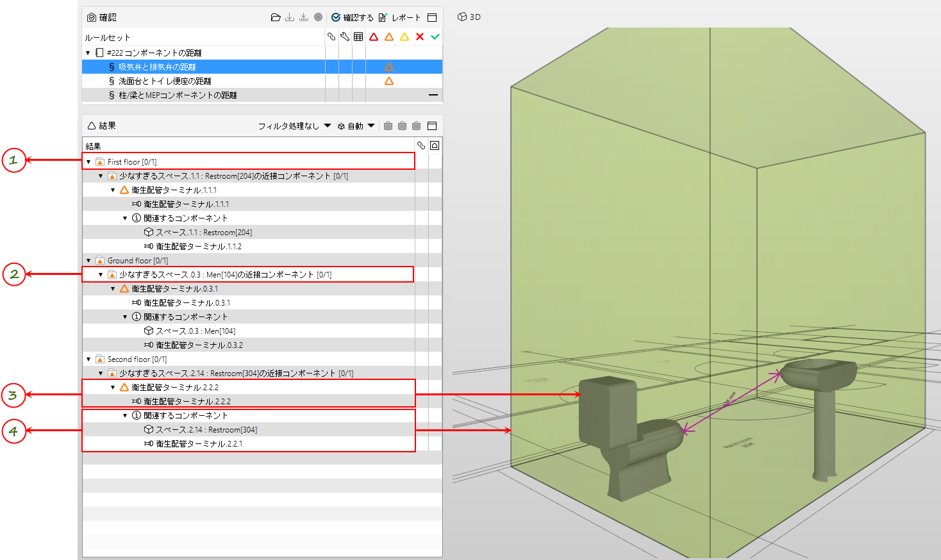Maximize the 確認 panel window icon
Image resolution: width=941 pixels, height=560 pixels.
coord(432,17)
